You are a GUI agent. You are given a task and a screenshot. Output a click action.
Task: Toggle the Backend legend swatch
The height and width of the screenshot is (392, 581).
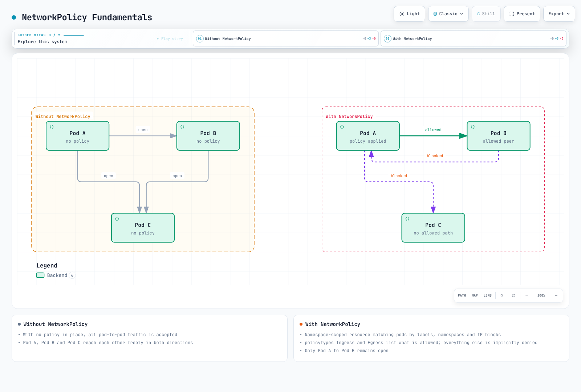click(x=40, y=275)
